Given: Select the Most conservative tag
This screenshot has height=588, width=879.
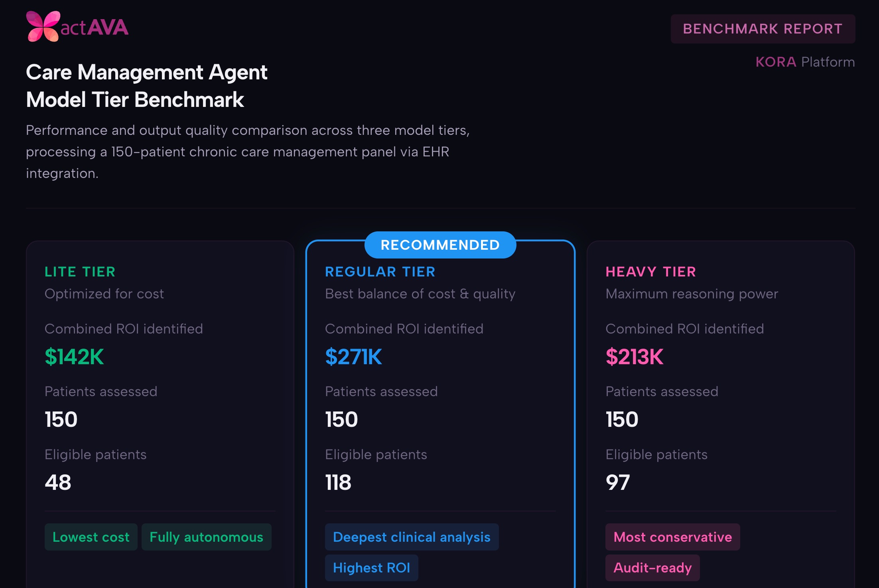Looking at the screenshot, I should pos(672,537).
